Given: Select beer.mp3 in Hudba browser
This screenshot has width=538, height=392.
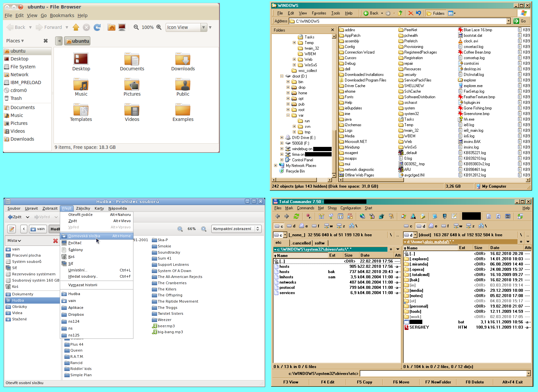Looking at the screenshot, I should click(x=163, y=326).
